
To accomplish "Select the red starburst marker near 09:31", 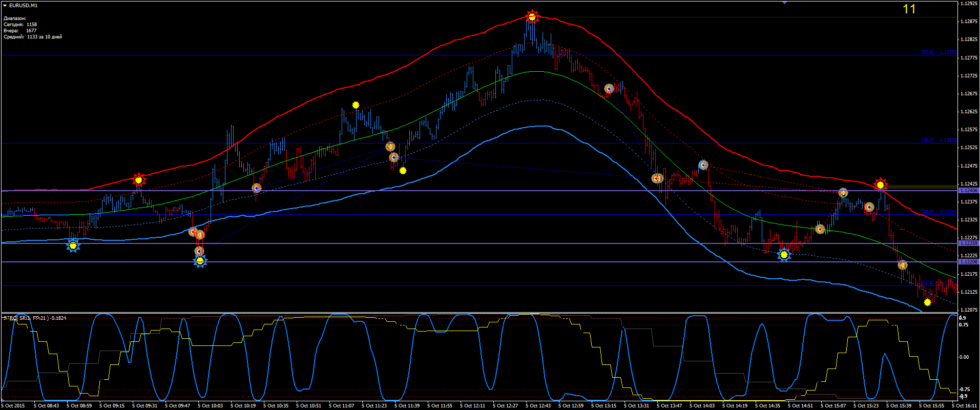I will pyautogui.click(x=138, y=179).
